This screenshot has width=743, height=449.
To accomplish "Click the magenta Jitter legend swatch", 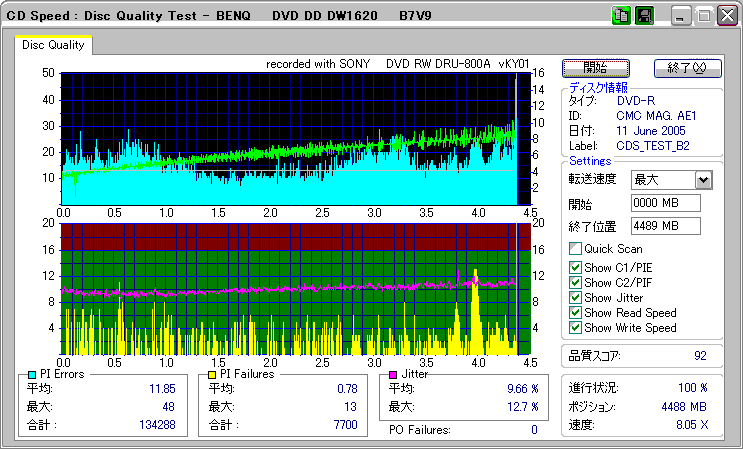I will pyautogui.click(x=393, y=374).
